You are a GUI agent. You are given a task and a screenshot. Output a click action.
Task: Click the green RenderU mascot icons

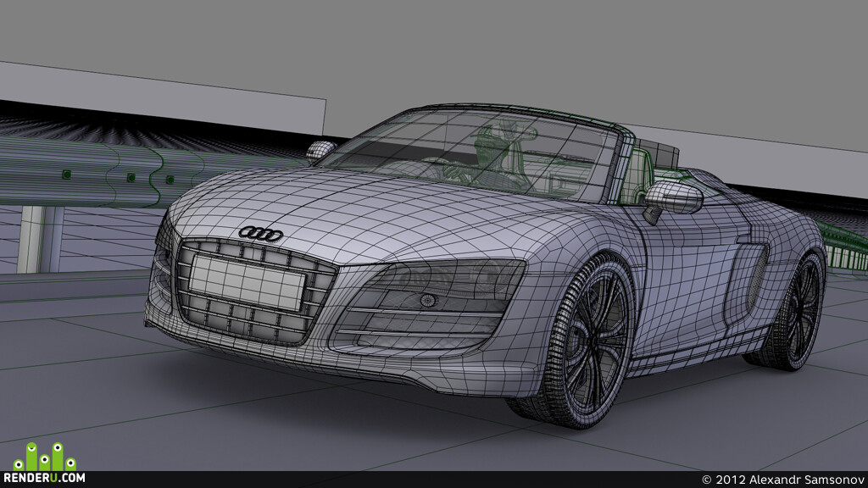coord(48,456)
